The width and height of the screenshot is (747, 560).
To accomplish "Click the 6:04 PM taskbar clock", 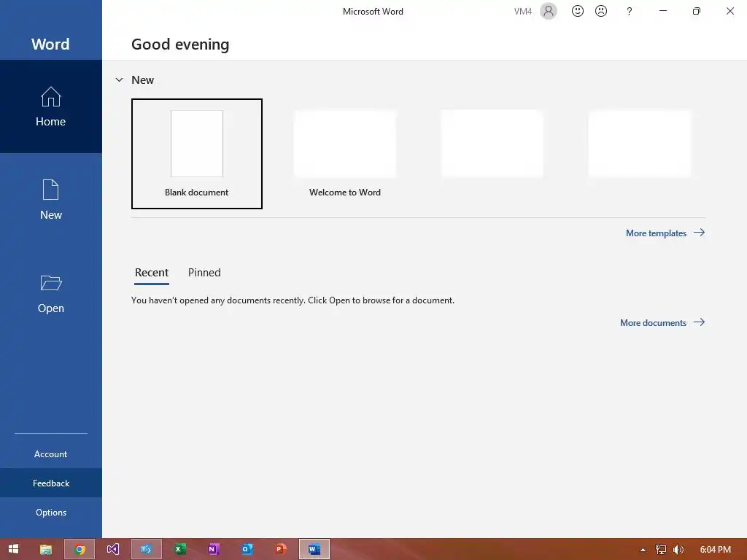I will pyautogui.click(x=715, y=550).
